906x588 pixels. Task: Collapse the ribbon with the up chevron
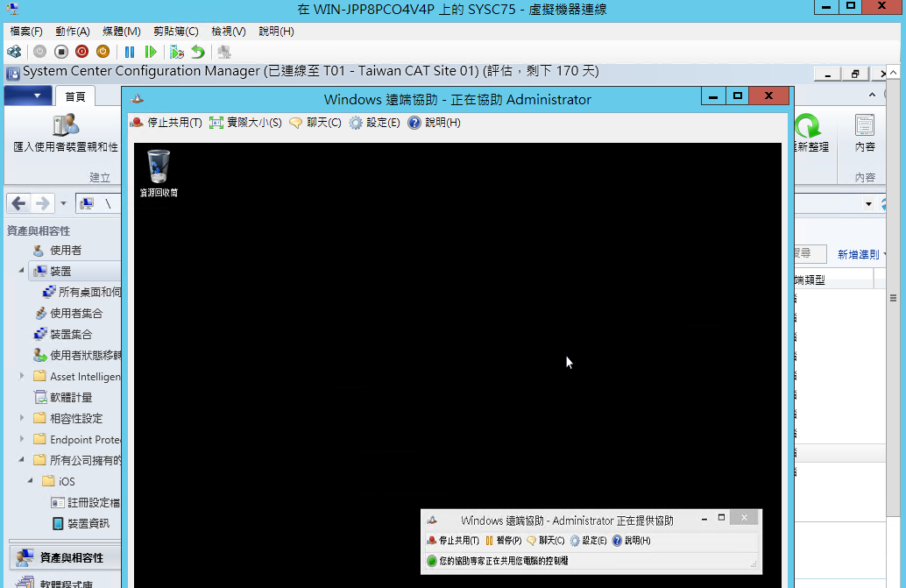pyautogui.click(x=873, y=94)
